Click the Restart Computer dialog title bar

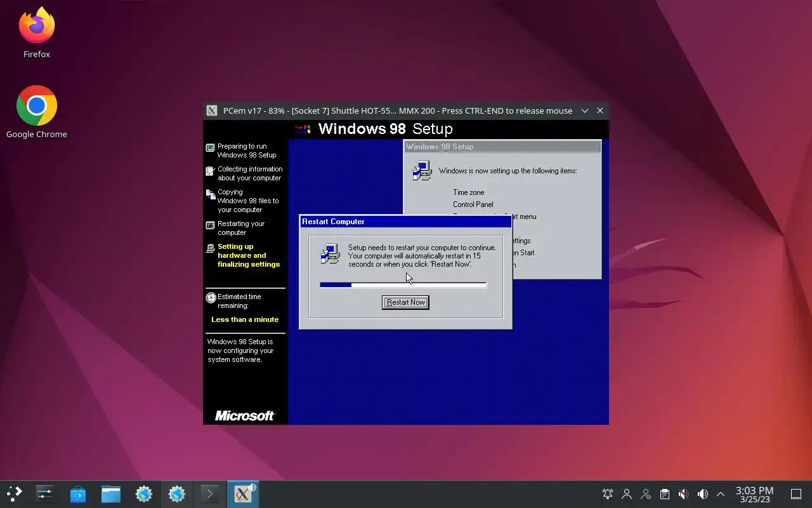(x=405, y=222)
